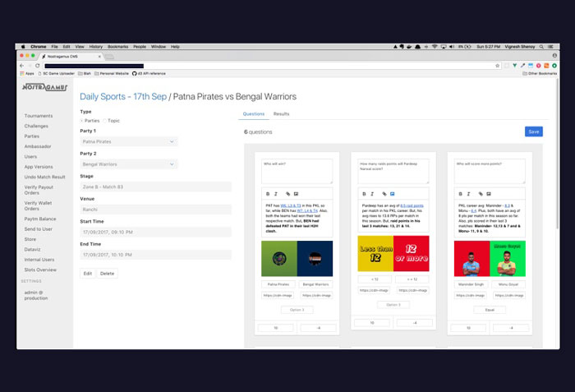Open the Party 1 Patna Pirates dropdown
575x392 pixels.
[129, 141]
